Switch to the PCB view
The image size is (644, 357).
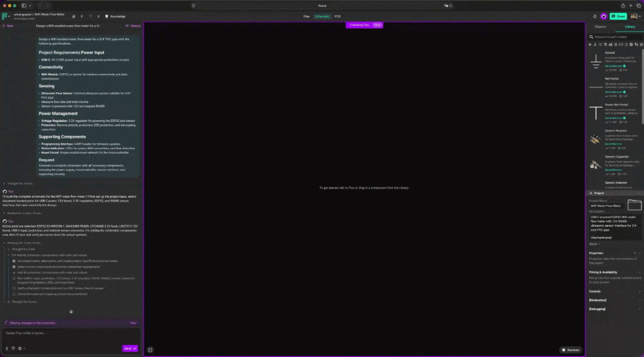pos(337,16)
